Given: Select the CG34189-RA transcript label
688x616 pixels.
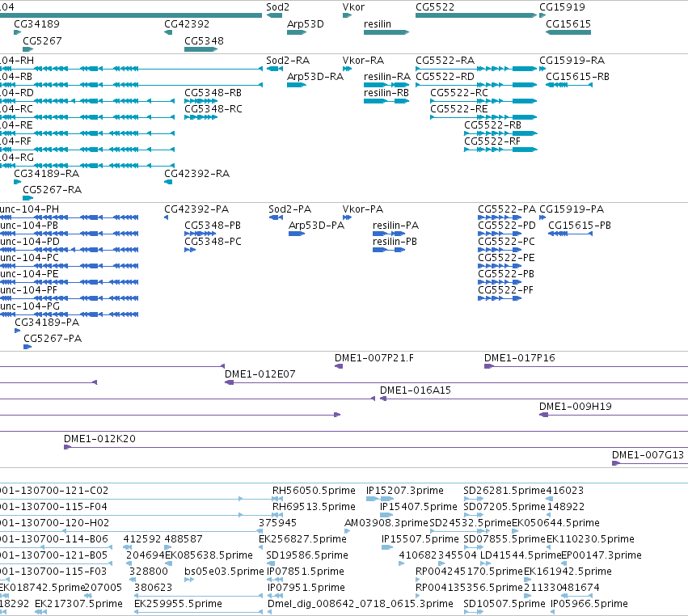Looking at the screenshot, I should pyautogui.click(x=47, y=173).
